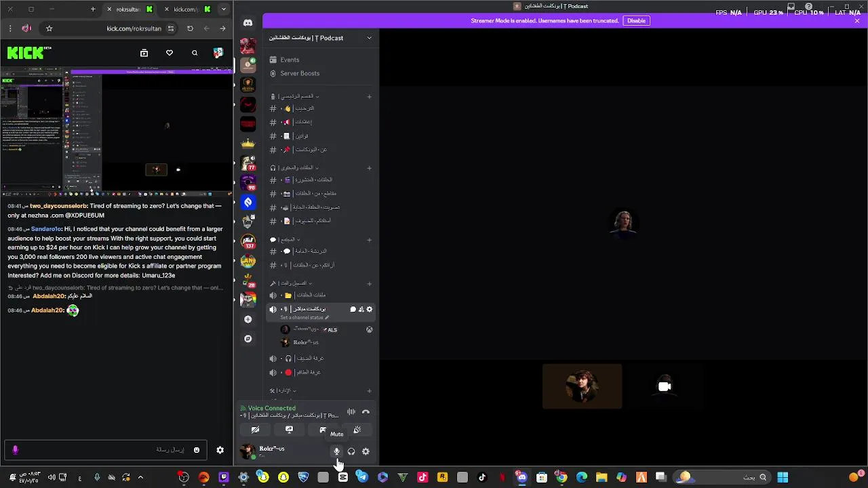The height and width of the screenshot is (488, 868).
Task: Collapse the speech-bubble channel category
Action: 284,239
